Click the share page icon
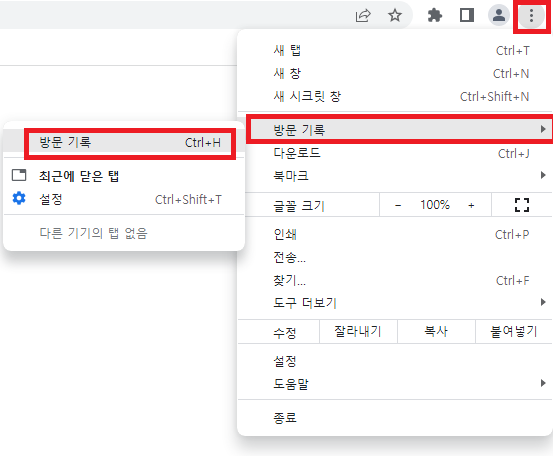 (363, 16)
